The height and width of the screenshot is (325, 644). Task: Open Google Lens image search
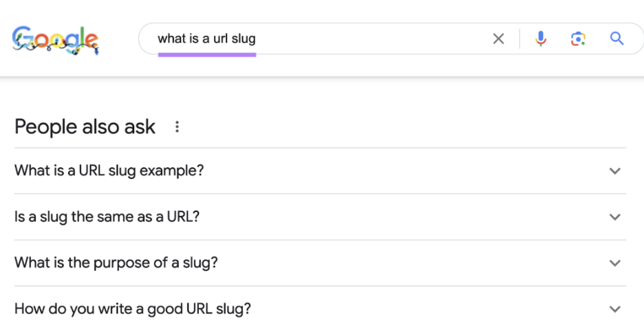[578, 39]
